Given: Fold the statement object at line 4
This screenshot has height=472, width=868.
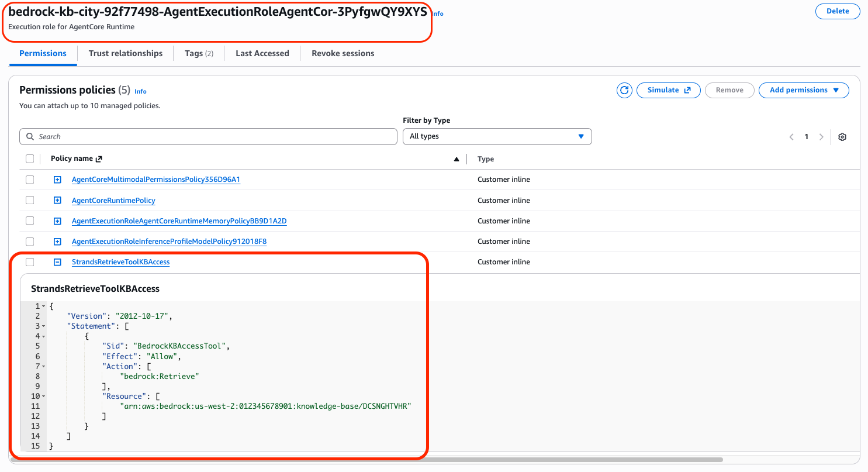Looking at the screenshot, I should [x=43, y=336].
